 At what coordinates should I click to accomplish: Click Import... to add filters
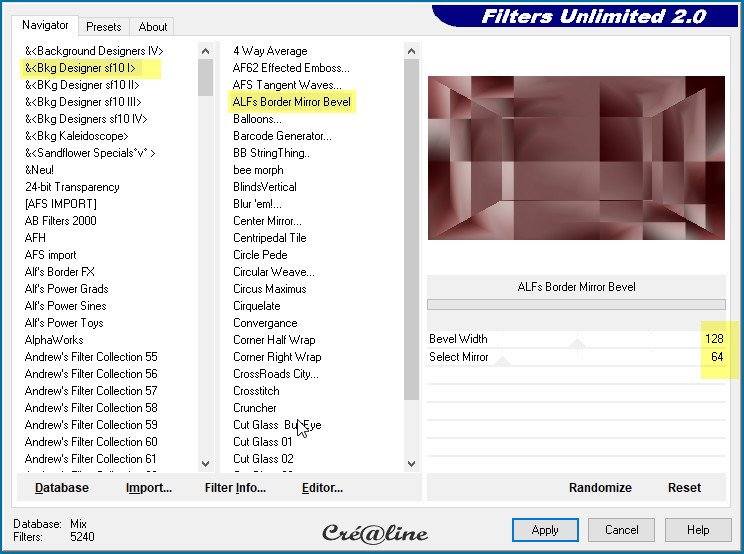point(149,488)
